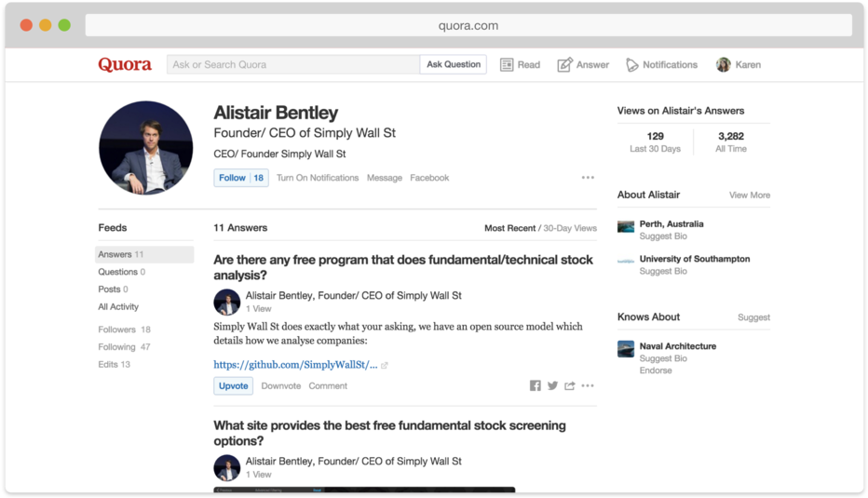Suggest Bio under Perth, Australia

pos(663,236)
